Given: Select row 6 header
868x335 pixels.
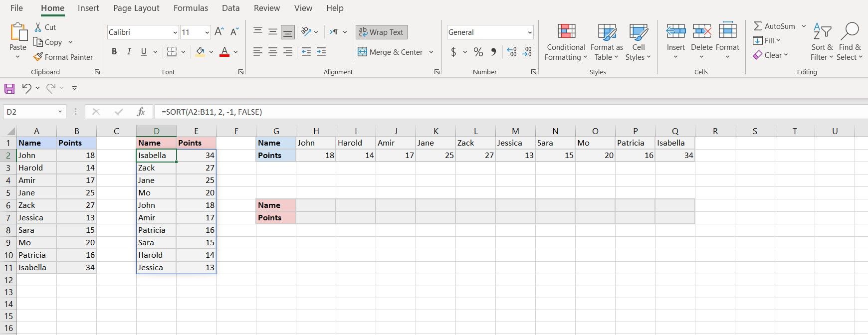Looking at the screenshot, I should click(x=8, y=205).
